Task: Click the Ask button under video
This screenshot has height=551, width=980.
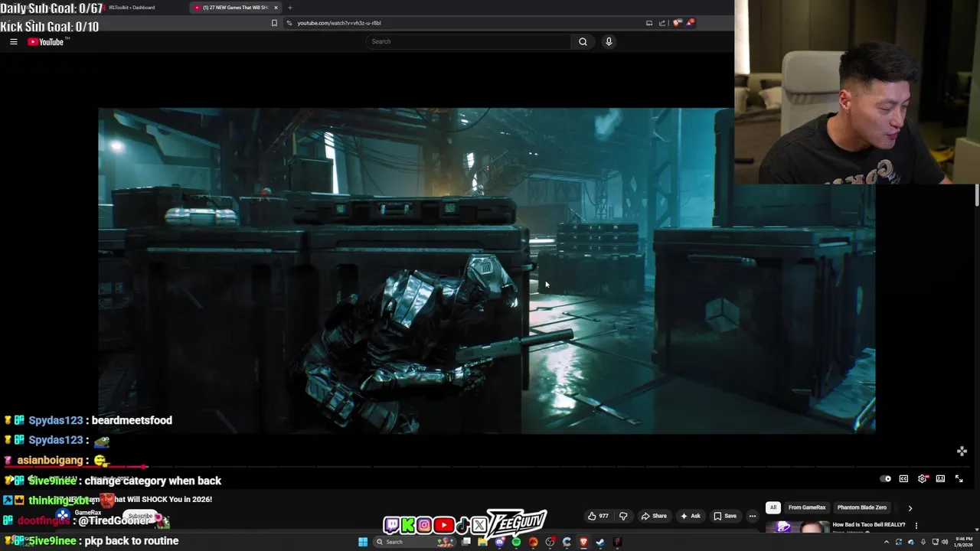Action: coord(690,516)
